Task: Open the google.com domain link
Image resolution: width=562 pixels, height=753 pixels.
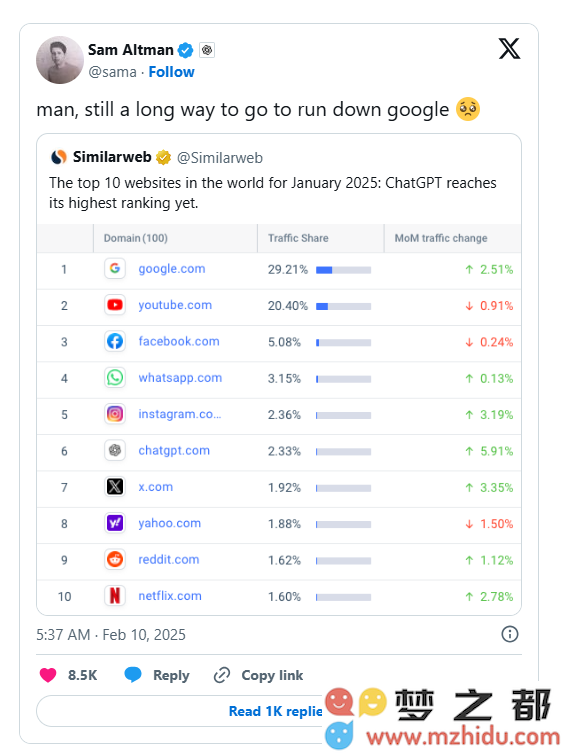Action: tap(171, 268)
